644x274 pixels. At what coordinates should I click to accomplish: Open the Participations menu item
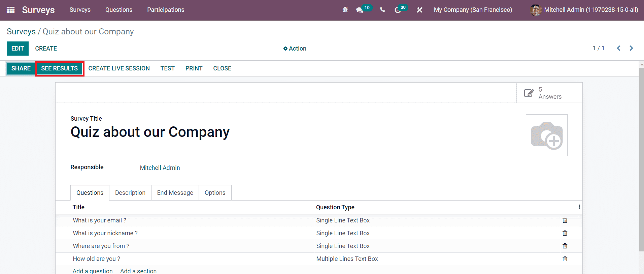point(166,10)
